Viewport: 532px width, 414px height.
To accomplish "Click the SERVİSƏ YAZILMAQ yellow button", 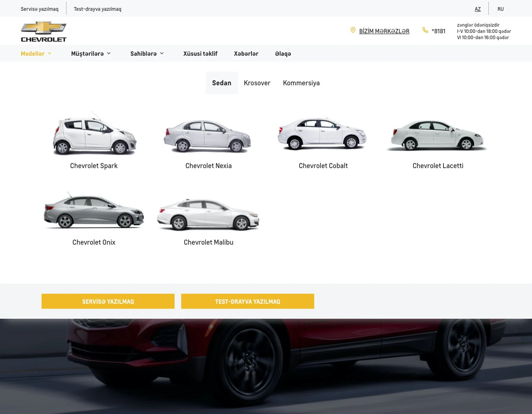I will [x=108, y=301].
